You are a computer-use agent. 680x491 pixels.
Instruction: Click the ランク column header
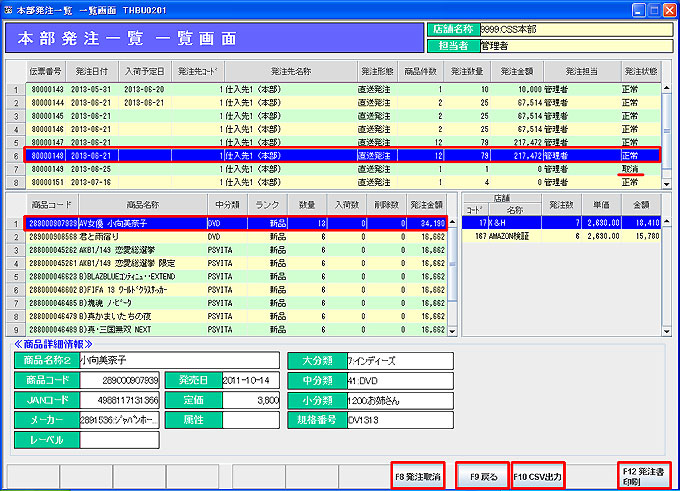click(x=267, y=204)
